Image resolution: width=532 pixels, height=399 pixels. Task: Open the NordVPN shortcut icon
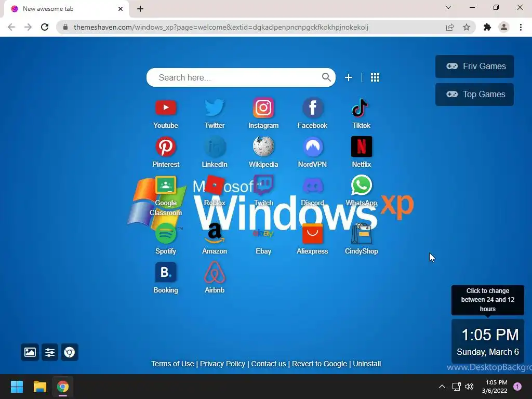312,147
